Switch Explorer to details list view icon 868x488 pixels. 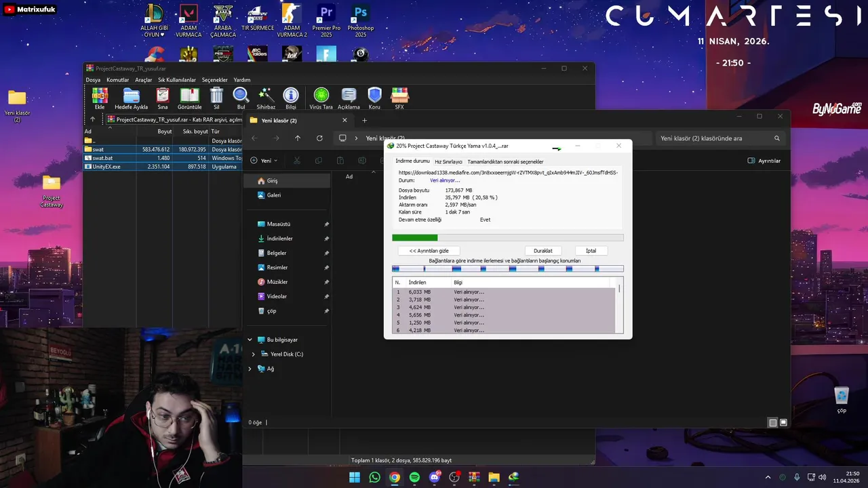[772, 422]
